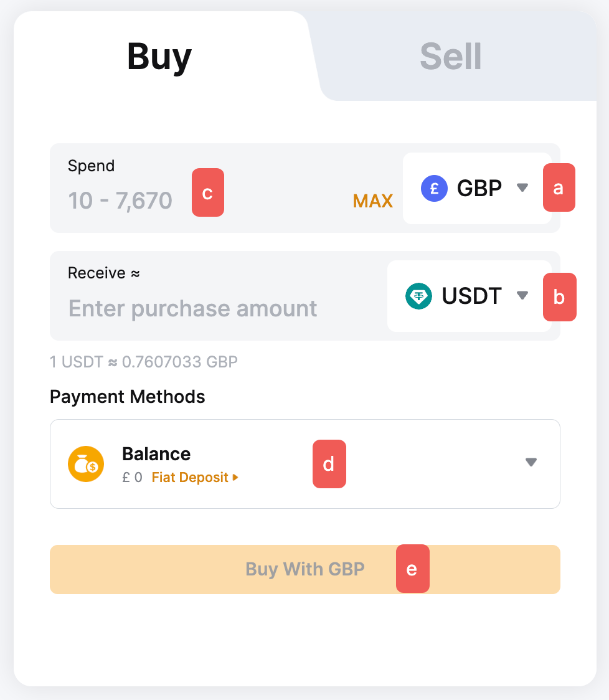Click the orange Balance money bag icon

(x=86, y=464)
